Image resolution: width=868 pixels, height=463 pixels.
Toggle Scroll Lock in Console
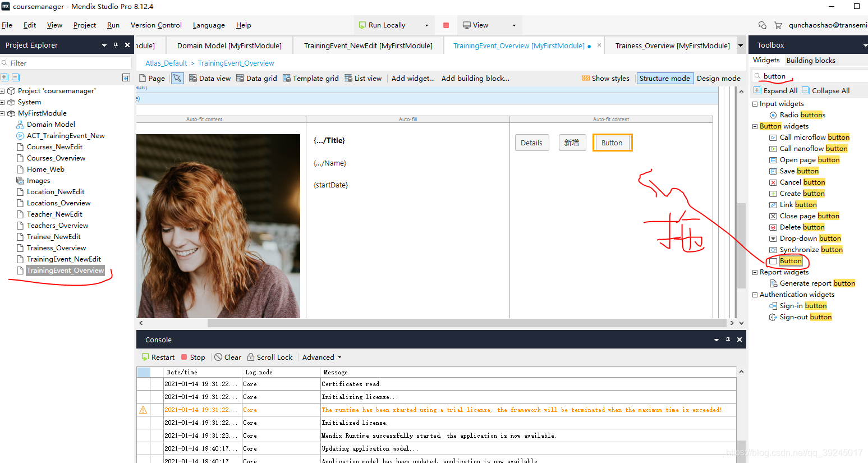[x=269, y=357]
